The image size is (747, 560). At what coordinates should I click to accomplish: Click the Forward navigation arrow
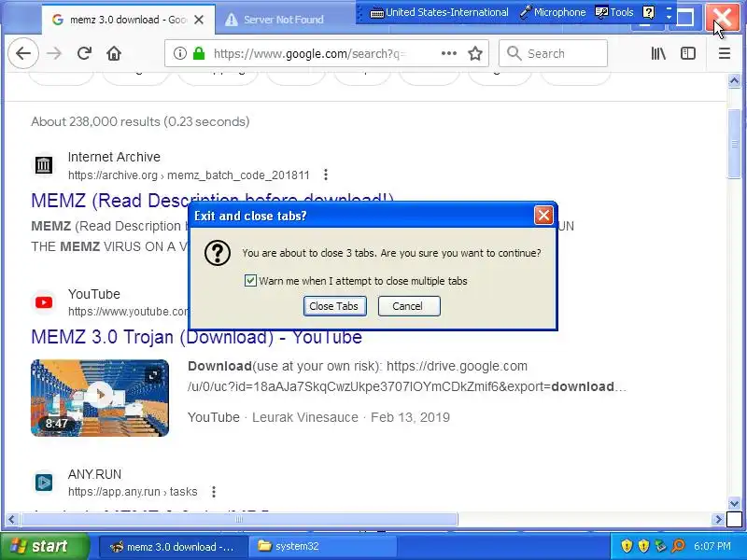pyautogui.click(x=54, y=53)
